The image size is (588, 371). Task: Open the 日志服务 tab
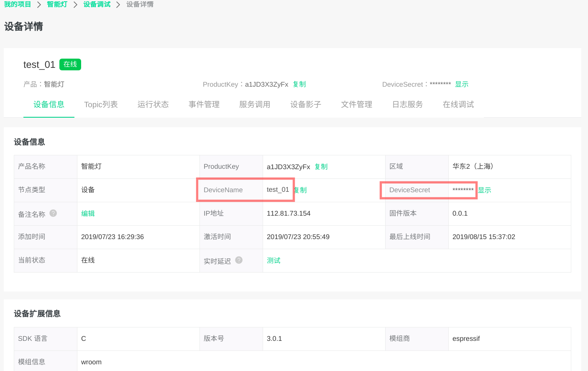tap(408, 105)
